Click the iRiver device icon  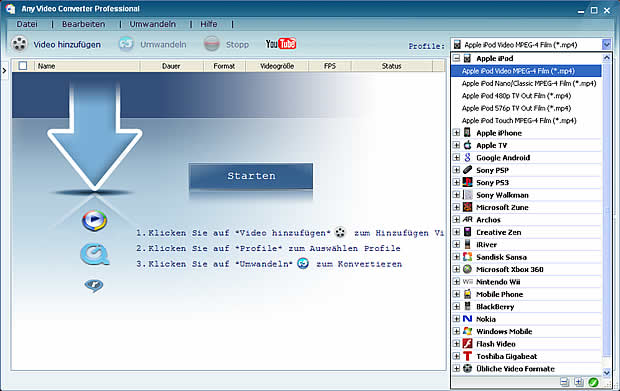tap(467, 244)
